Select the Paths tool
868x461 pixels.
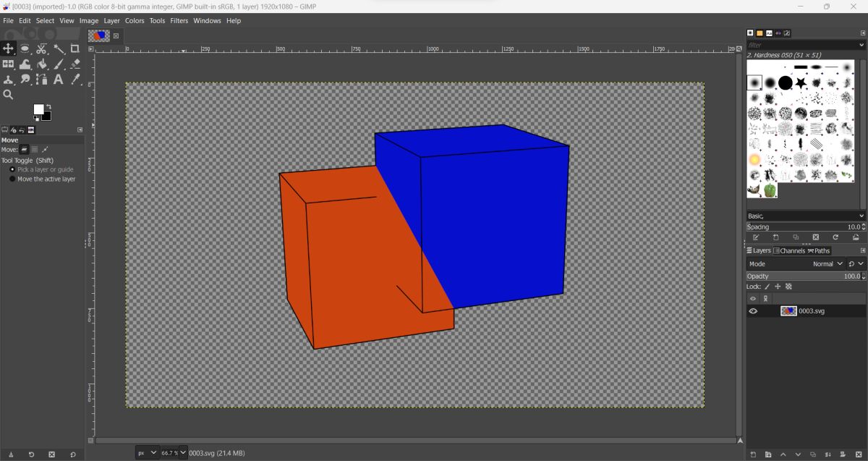click(x=41, y=79)
